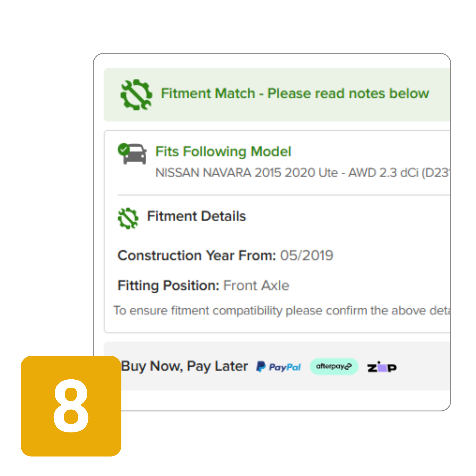Click the 05/2019 date value

click(x=307, y=255)
